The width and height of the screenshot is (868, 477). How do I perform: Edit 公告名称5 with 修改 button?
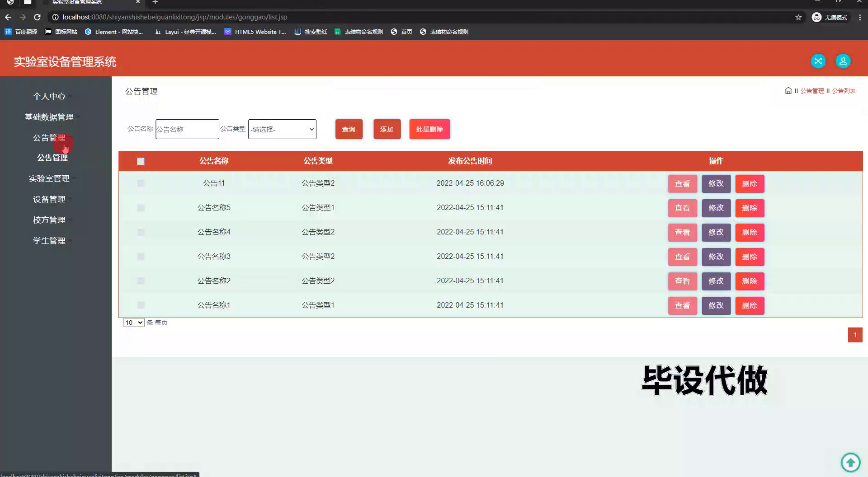point(716,208)
